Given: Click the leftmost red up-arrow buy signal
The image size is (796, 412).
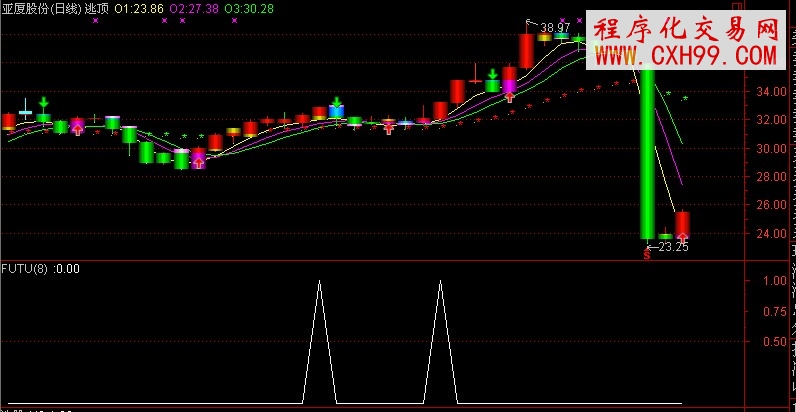Looking at the screenshot, I should tap(78, 128).
